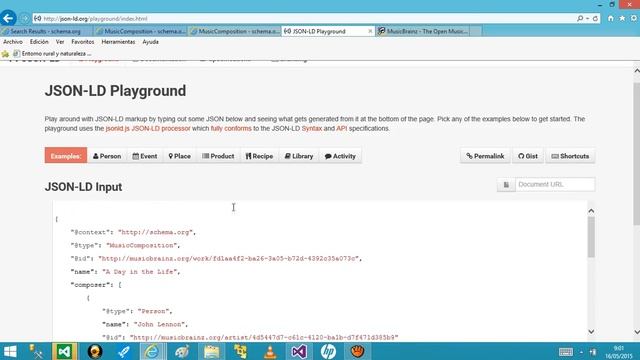The width and height of the screenshot is (640, 360).
Task: Close the JSON-LD Playground tab
Action: coord(370,31)
